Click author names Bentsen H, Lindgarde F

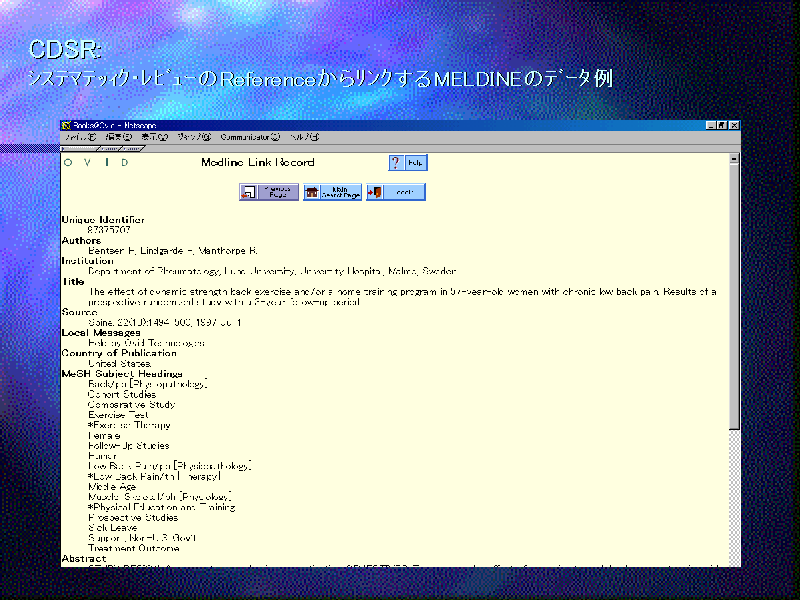140,251
